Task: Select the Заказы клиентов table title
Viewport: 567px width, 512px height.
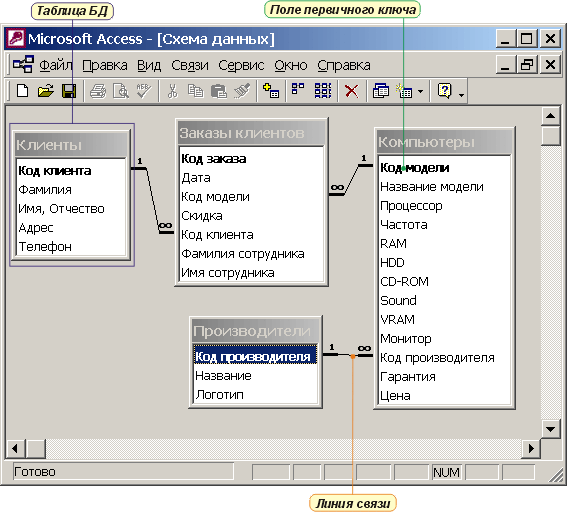Action: coord(251,133)
